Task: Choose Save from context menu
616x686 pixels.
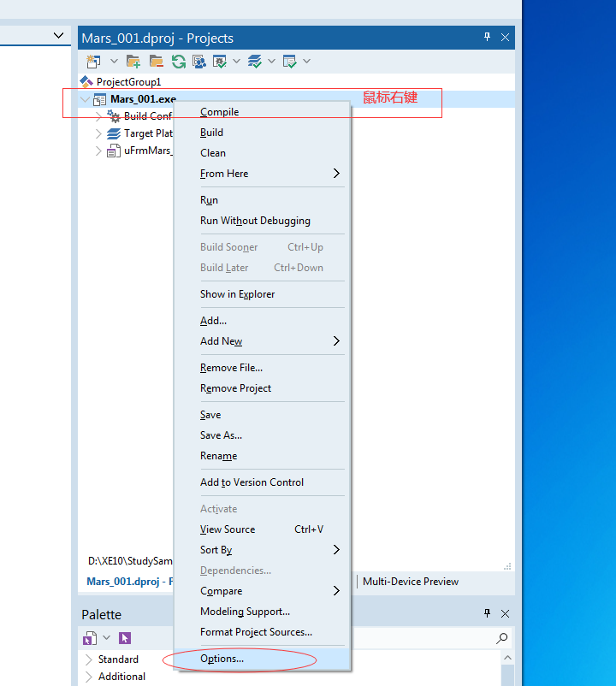Action: (263, 415)
